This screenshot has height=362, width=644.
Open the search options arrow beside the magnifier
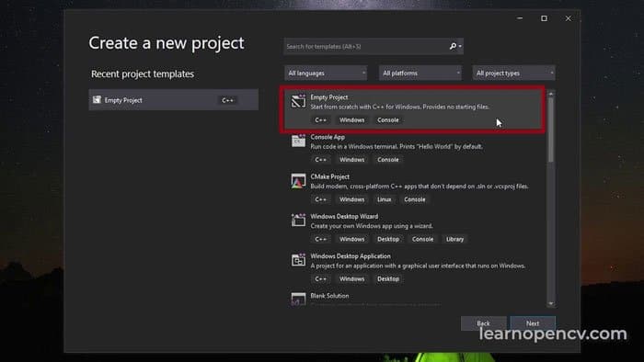coord(460,46)
